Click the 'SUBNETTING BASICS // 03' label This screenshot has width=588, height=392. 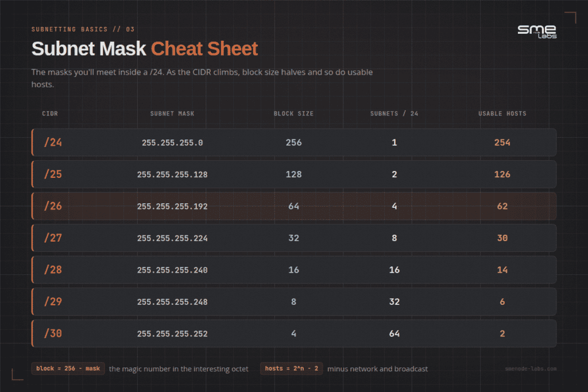pos(83,29)
